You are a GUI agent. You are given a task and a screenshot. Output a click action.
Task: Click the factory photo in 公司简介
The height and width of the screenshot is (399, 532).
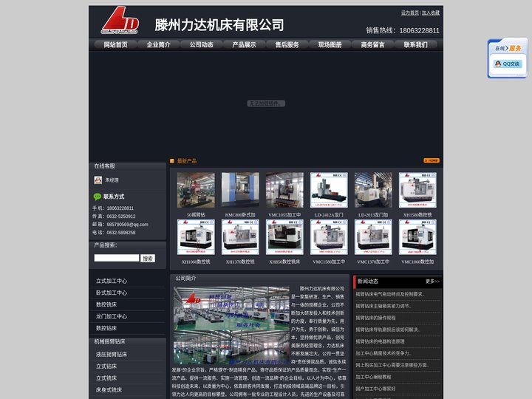point(231,326)
